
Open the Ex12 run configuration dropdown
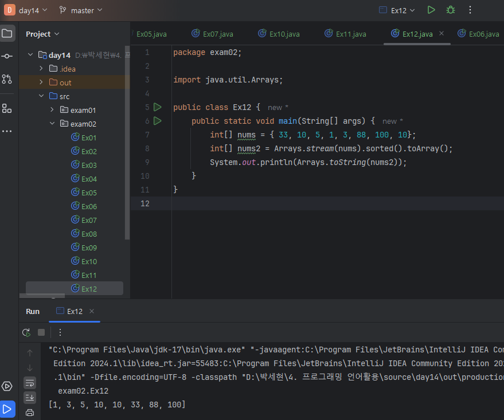point(397,10)
